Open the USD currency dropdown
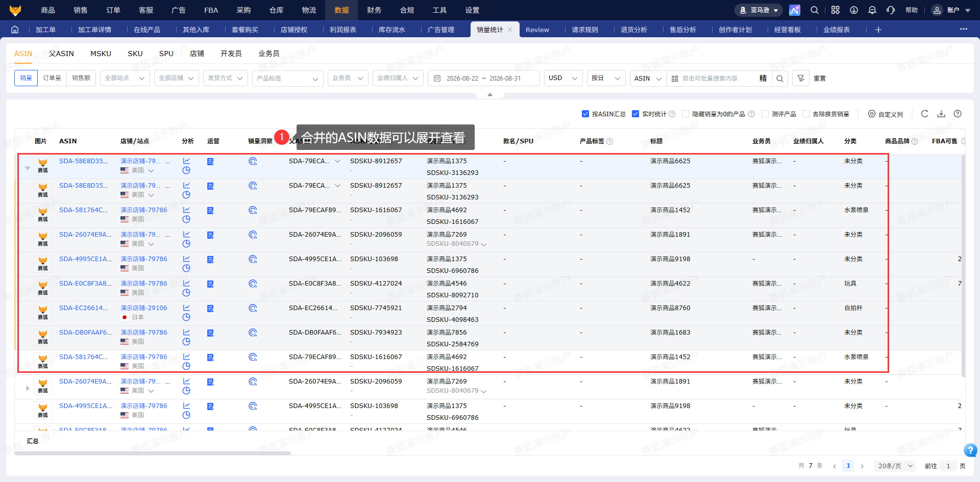Image resolution: width=980 pixels, height=482 pixels. tap(563, 78)
